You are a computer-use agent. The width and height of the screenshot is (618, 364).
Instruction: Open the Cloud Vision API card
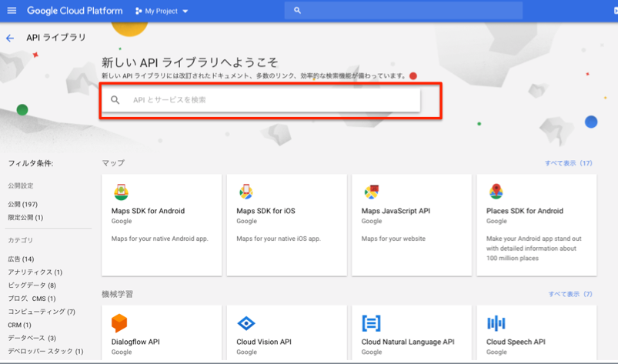point(287,333)
